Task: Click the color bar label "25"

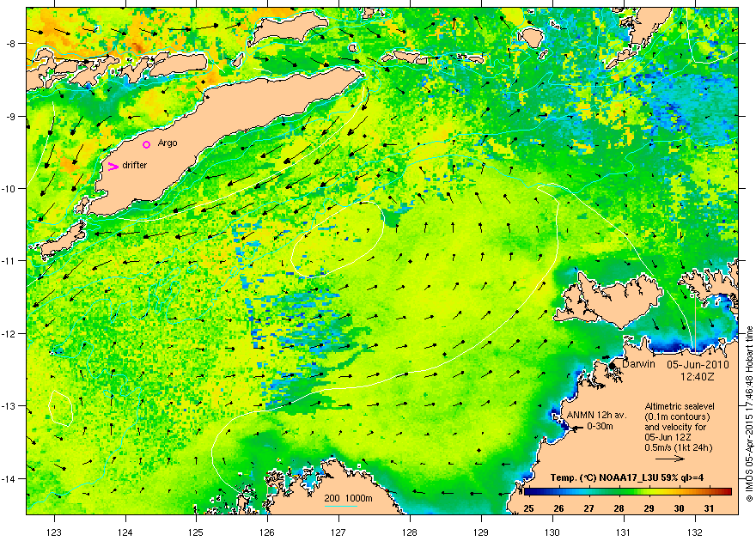Action: (529, 508)
